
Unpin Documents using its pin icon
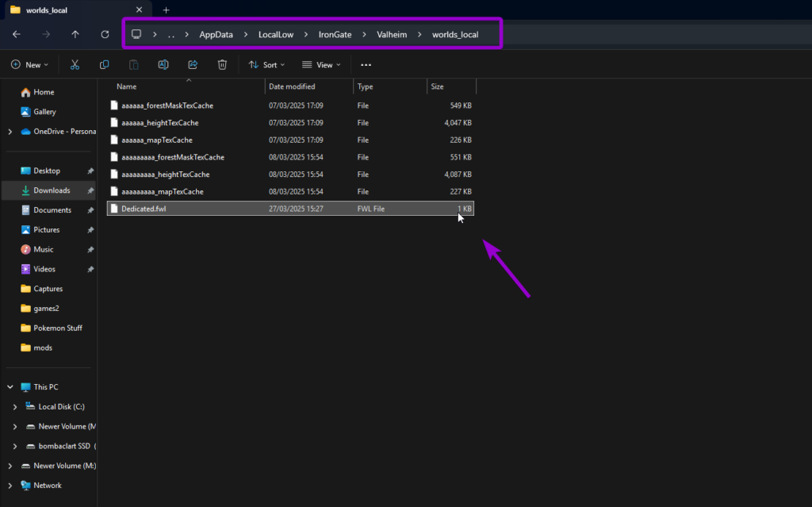point(90,210)
